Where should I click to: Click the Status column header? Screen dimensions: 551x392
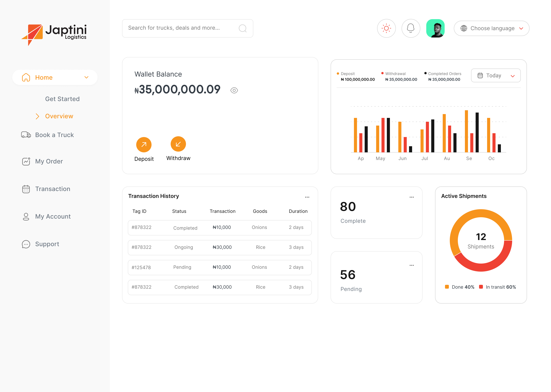coord(179,211)
